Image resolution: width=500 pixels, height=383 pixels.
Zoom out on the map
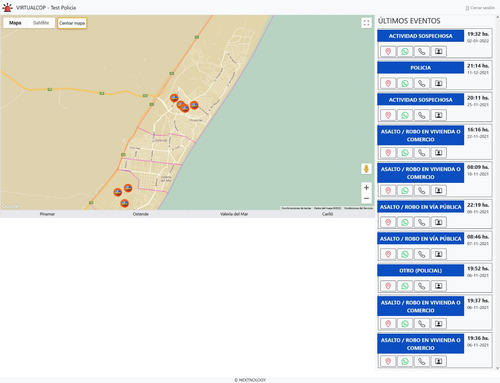(366, 198)
